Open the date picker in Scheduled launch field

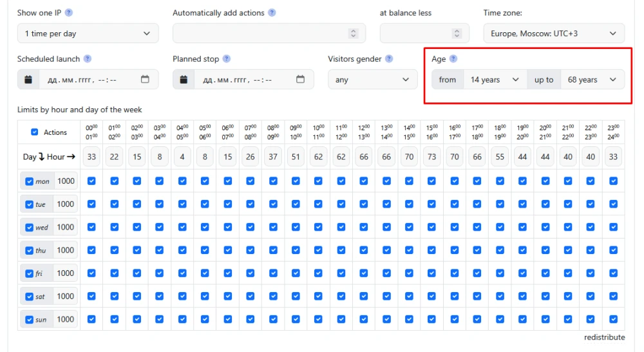[x=145, y=79]
